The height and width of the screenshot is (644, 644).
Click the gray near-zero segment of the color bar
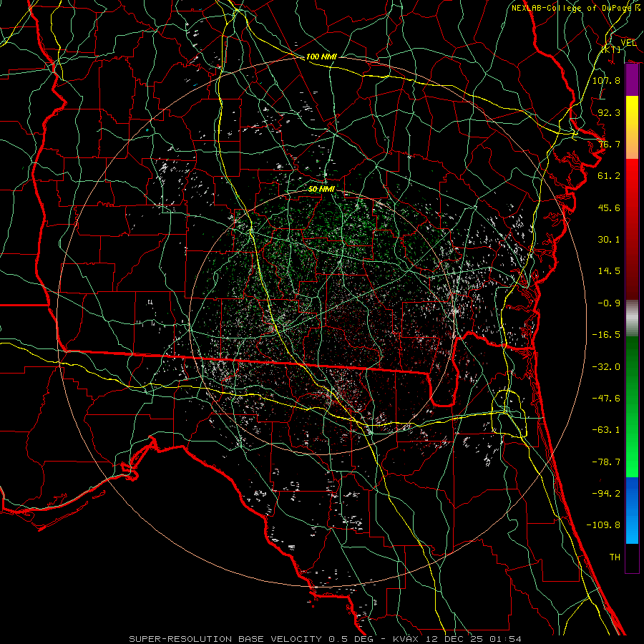click(x=632, y=318)
